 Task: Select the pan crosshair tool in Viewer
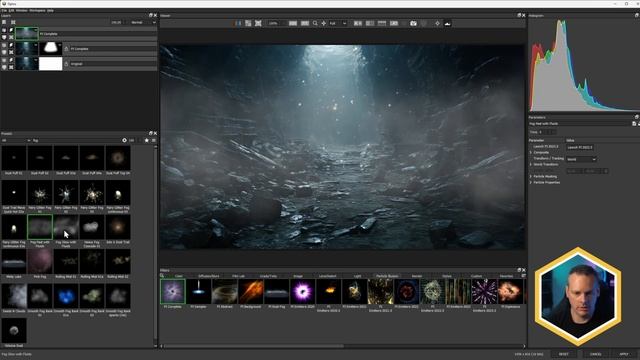point(324,23)
